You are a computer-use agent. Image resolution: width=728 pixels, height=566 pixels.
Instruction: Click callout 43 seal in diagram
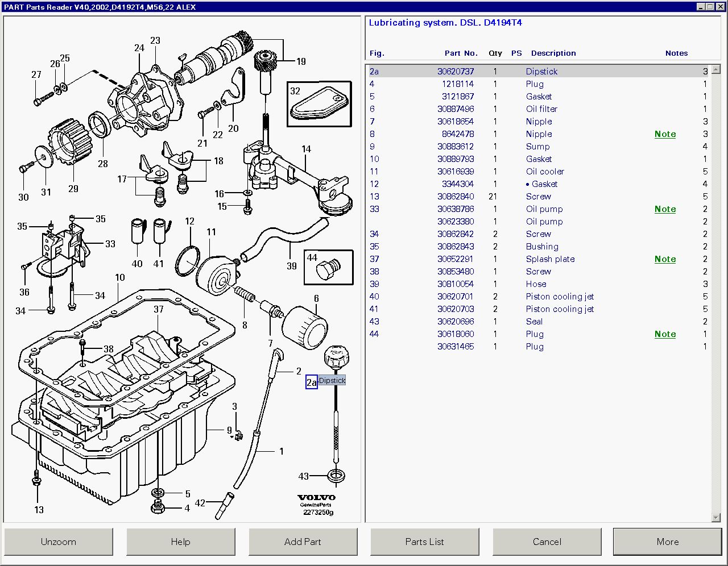click(x=304, y=476)
